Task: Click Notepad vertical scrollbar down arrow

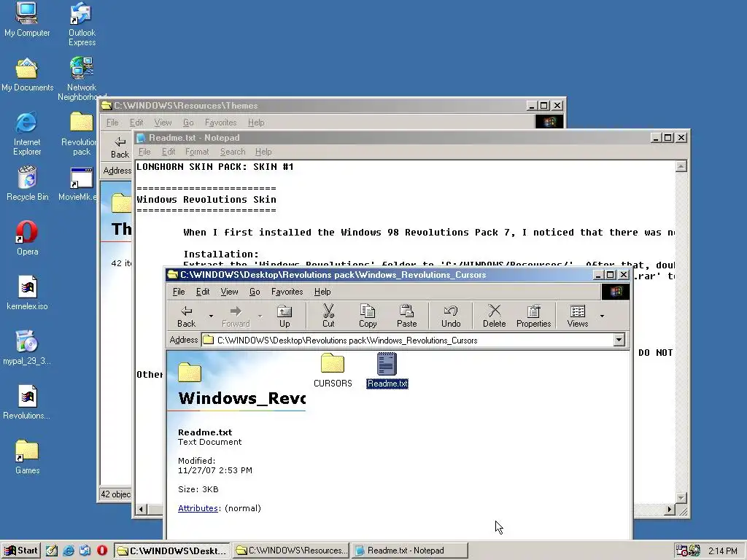Action: 681,497
